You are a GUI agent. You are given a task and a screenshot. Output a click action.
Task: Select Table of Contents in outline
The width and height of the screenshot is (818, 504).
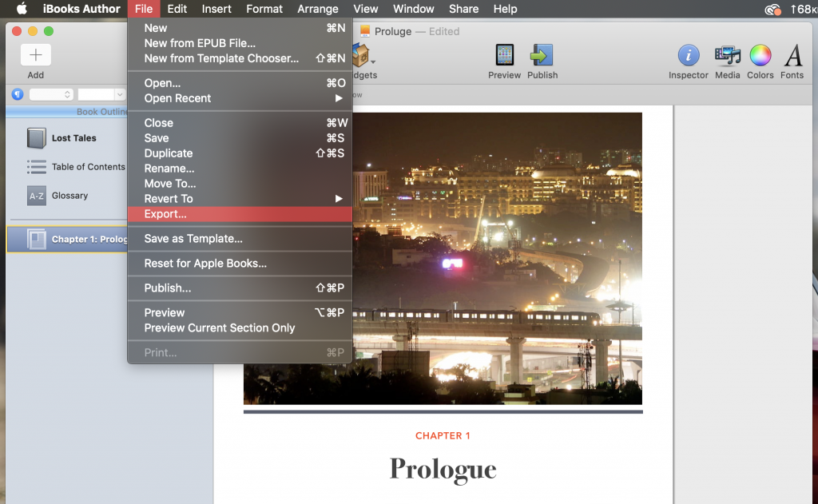pyautogui.click(x=88, y=167)
